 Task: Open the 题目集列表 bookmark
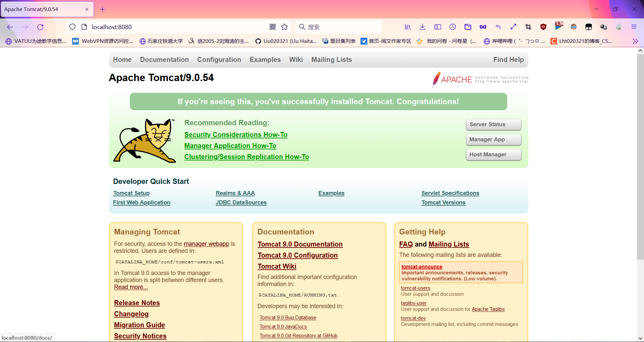tap(339, 41)
